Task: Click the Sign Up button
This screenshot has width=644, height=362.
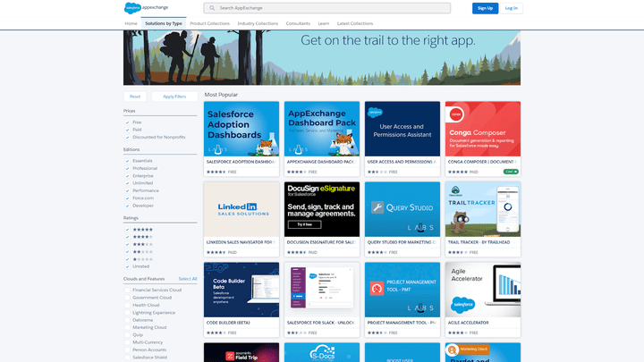Action: (485, 8)
